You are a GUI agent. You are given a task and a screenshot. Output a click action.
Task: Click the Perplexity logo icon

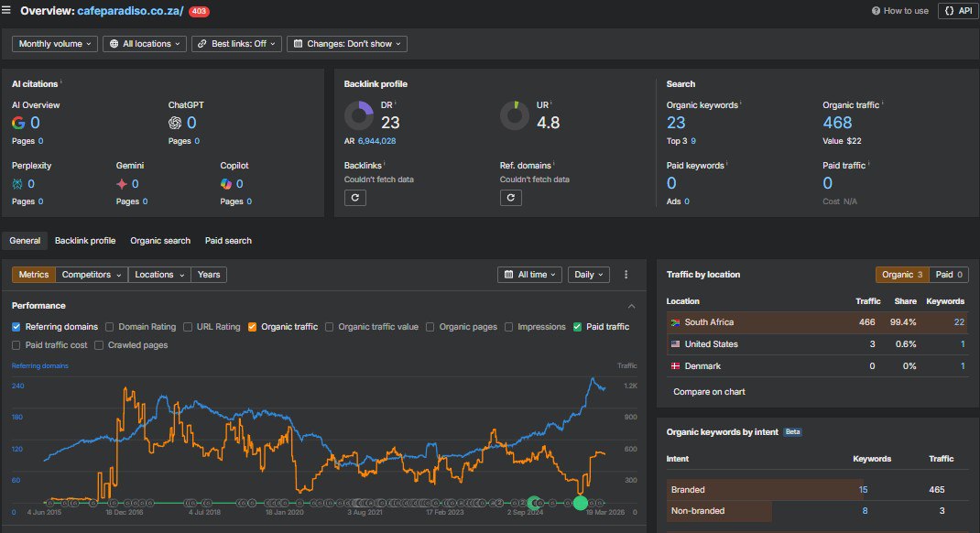point(17,184)
